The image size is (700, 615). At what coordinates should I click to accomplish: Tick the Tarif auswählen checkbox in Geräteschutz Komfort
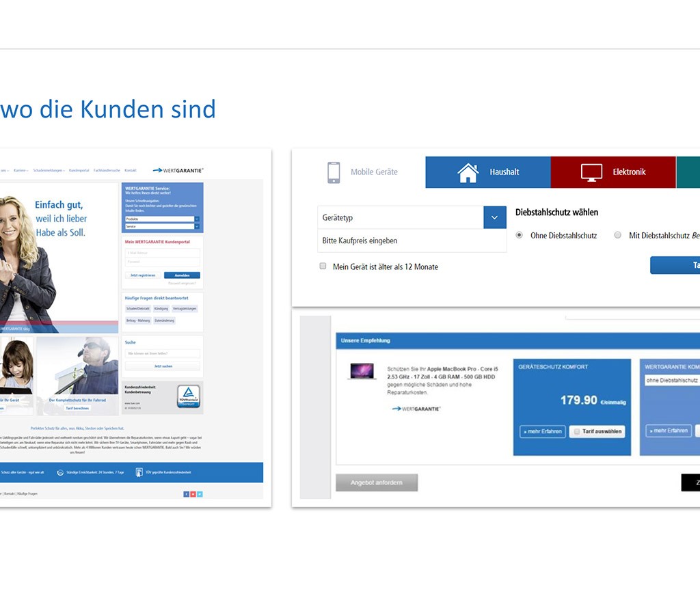pos(577,431)
